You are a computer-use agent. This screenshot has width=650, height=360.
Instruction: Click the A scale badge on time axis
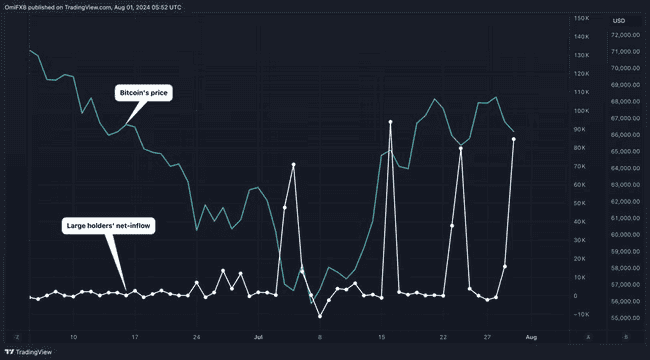coord(588,337)
